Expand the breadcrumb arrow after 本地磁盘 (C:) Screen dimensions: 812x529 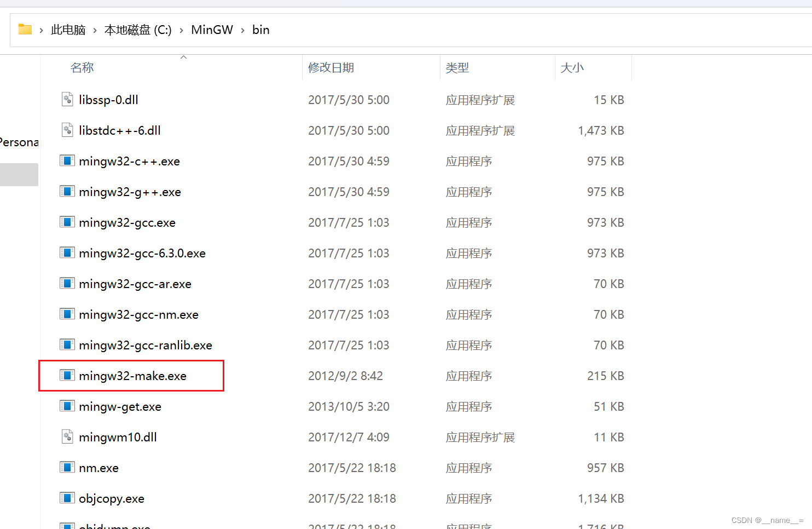pyautogui.click(x=180, y=30)
